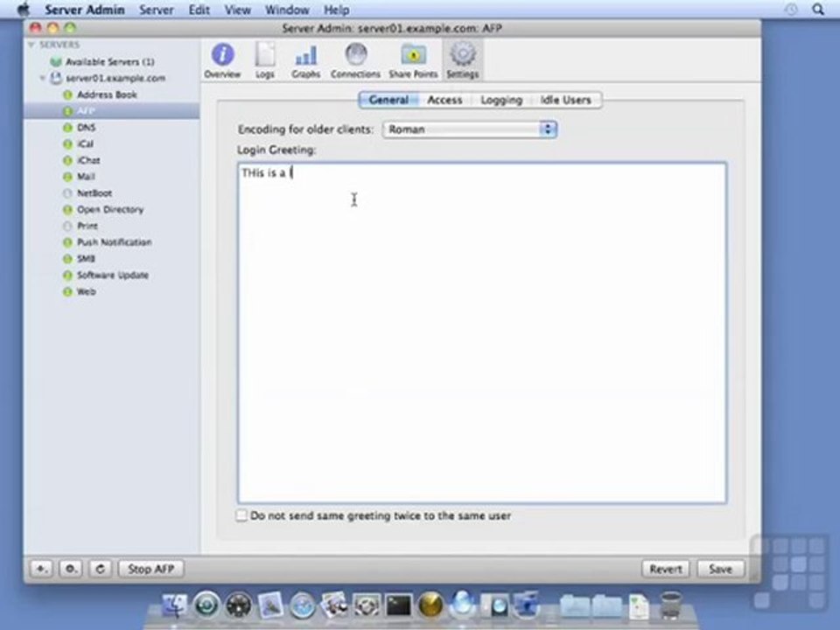
Task: Launch Safari from the Dock
Action: click(303, 605)
